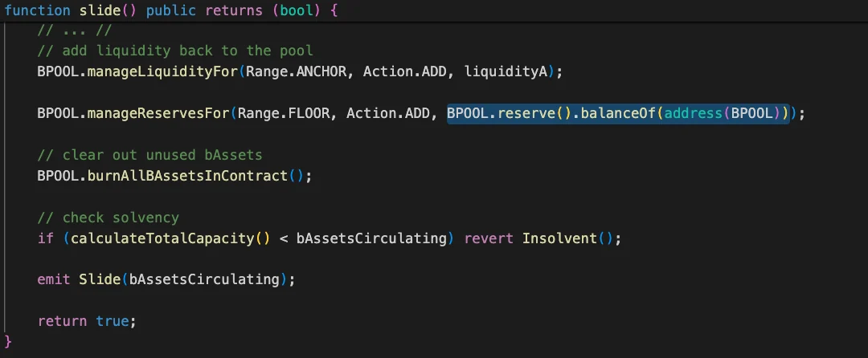The width and height of the screenshot is (868, 358).
Task: Click burnAllBAssetsInContract function call
Action: click(x=187, y=177)
